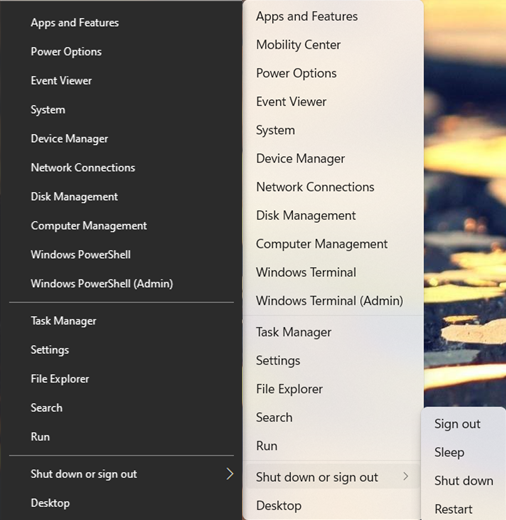Open Disk Management in dark menu

(74, 197)
